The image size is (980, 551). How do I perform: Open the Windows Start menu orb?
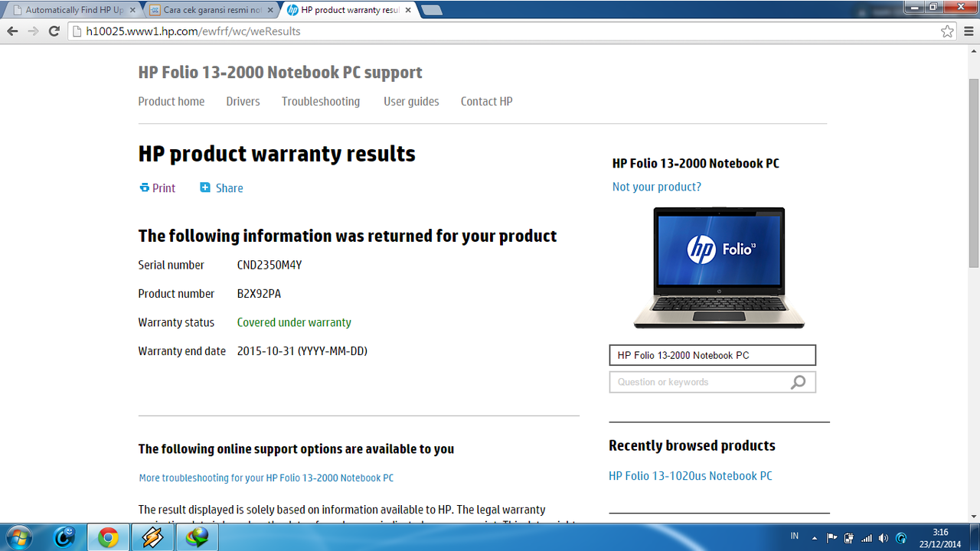[18, 537]
